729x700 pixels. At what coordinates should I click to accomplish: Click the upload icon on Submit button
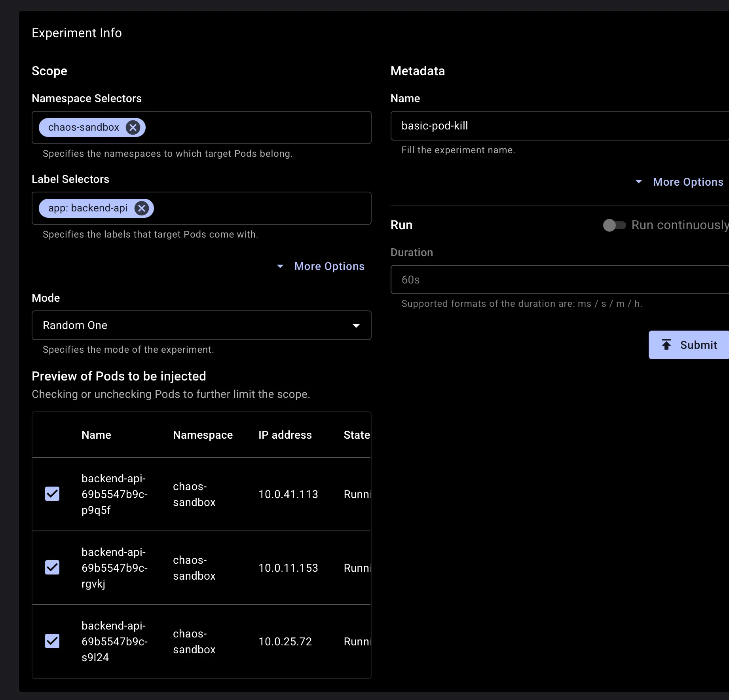click(666, 345)
